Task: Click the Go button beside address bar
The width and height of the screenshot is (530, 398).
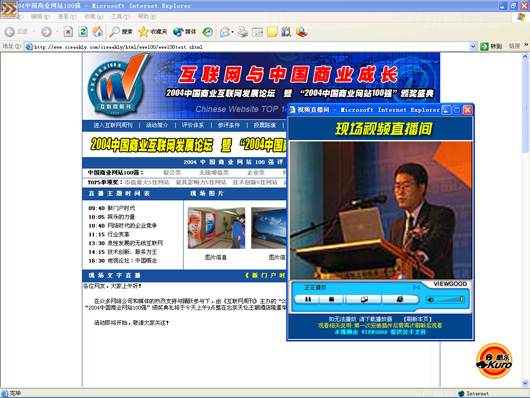Action: coord(491,47)
